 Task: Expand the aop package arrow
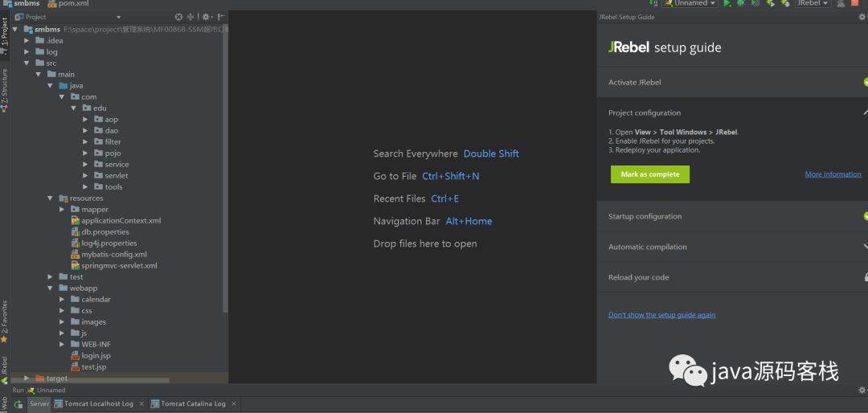pyautogui.click(x=85, y=120)
